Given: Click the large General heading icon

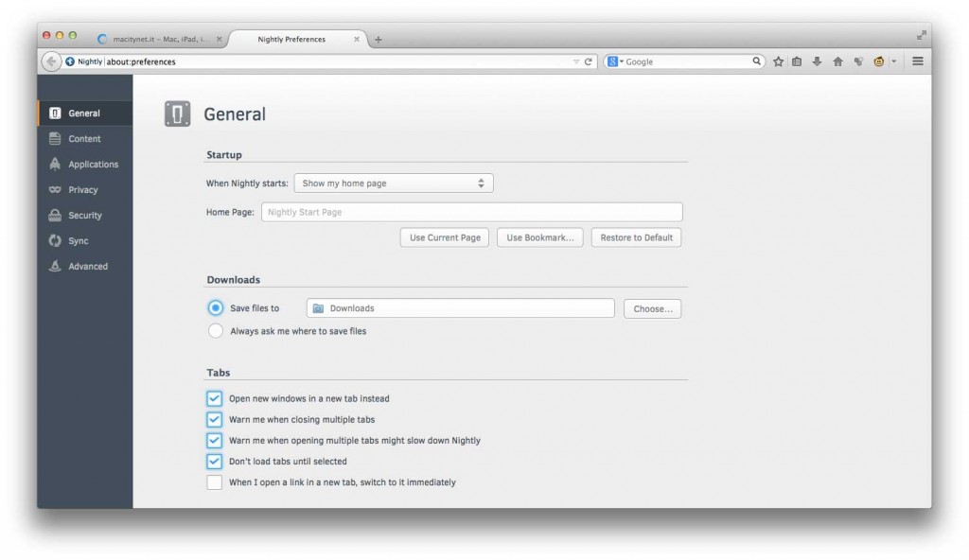Looking at the screenshot, I should 177,114.
